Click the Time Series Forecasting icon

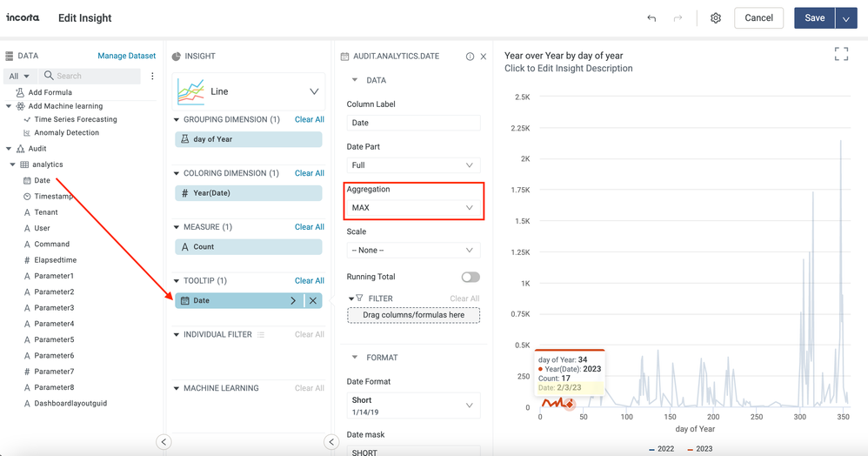[x=27, y=120]
